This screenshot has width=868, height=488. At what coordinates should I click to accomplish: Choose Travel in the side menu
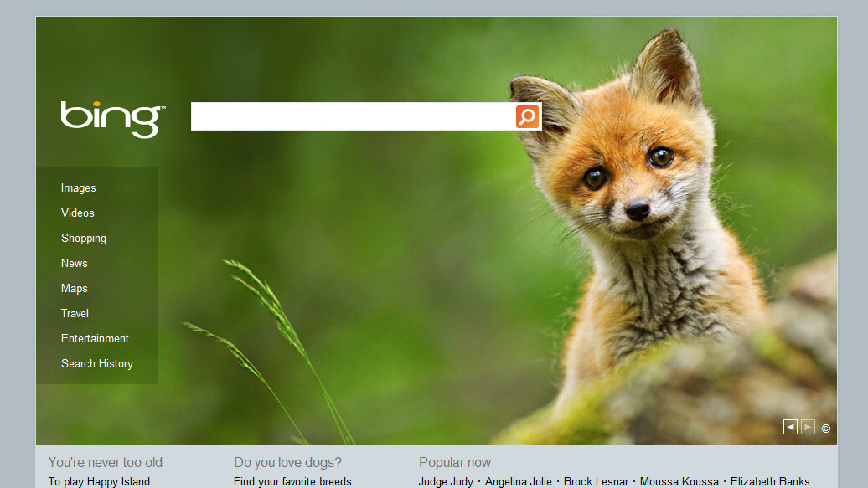pos(75,314)
